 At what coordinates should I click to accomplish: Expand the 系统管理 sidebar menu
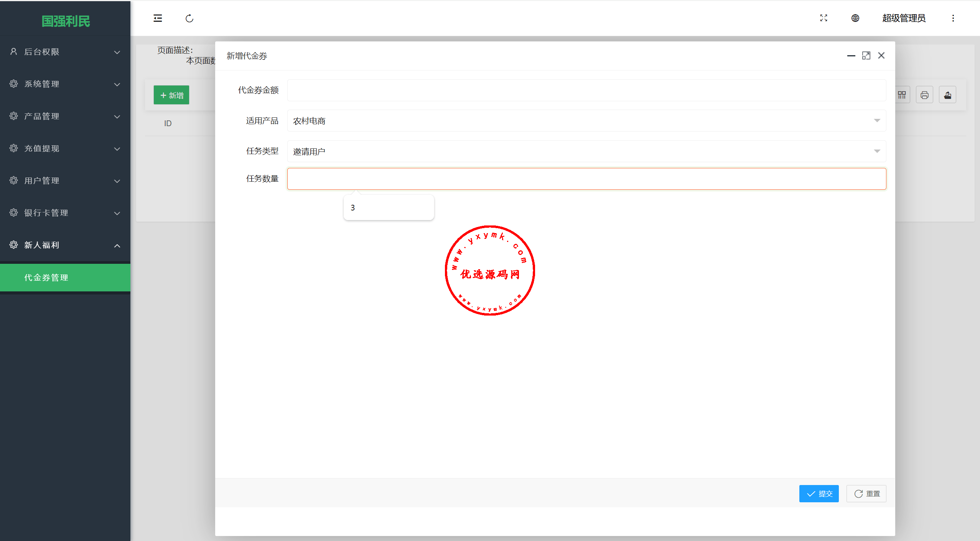point(65,84)
